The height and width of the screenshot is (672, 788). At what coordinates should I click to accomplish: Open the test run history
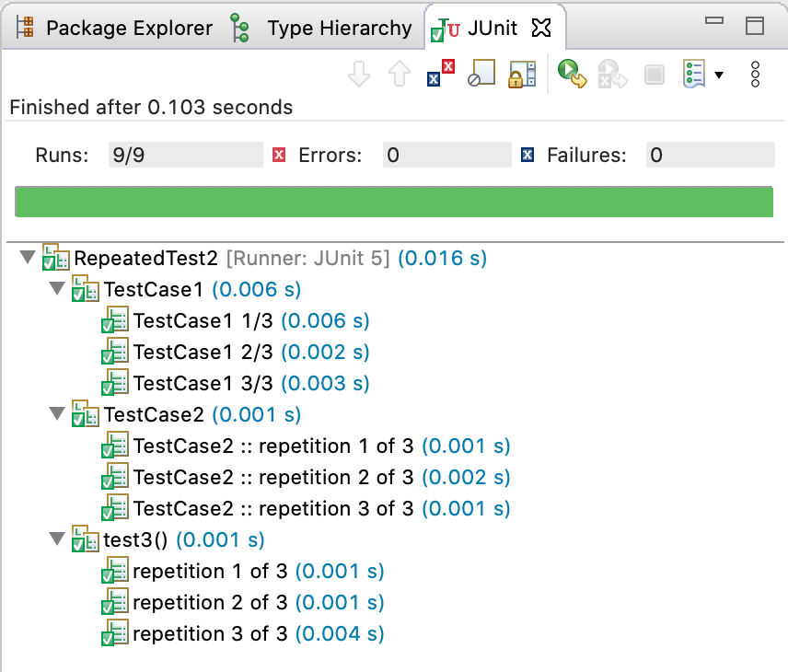click(x=695, y=74)
